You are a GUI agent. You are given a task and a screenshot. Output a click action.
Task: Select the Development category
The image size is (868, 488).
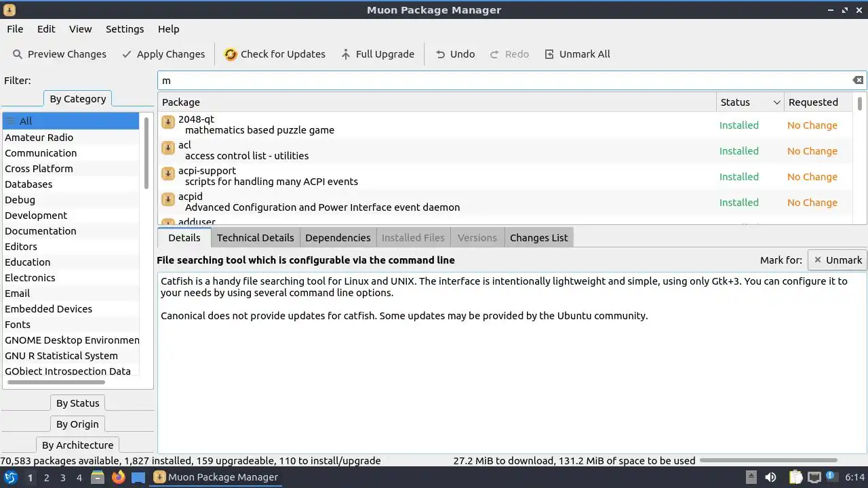[x=71, y=216]
